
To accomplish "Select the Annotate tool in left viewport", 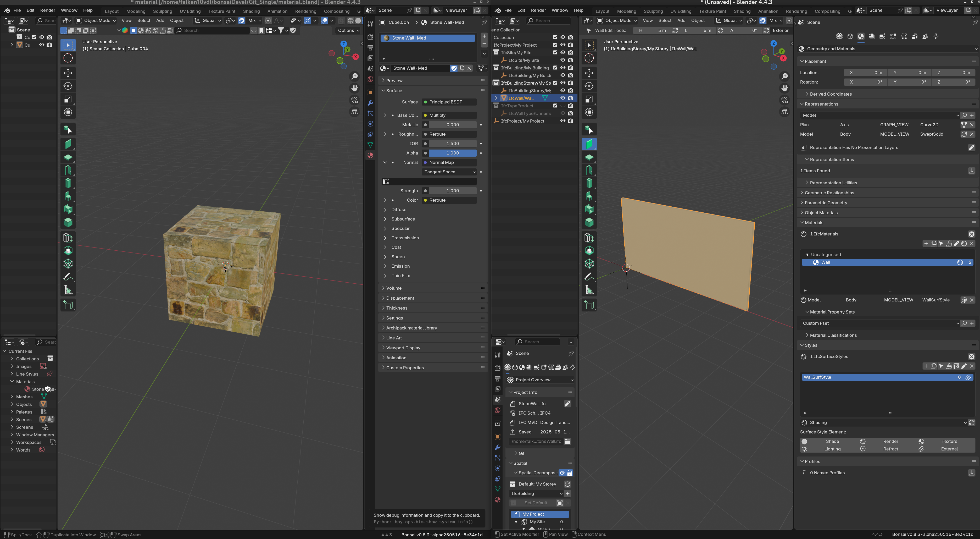I will [68, 277].
